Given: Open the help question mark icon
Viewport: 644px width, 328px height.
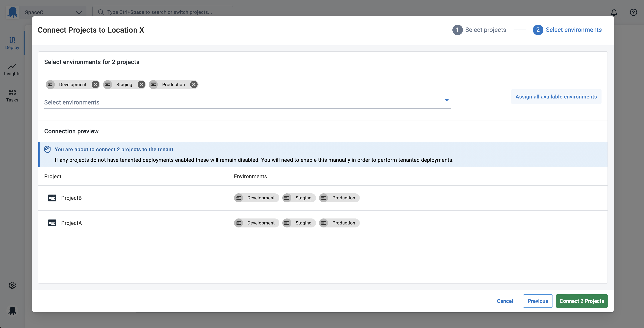Looking at the screenshot, I should click(633, 12).
